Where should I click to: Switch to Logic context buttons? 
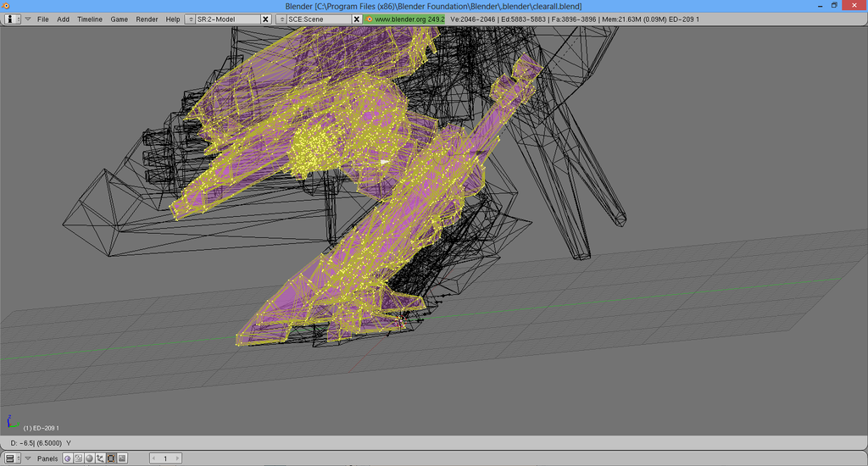click(x=68, y=458)
